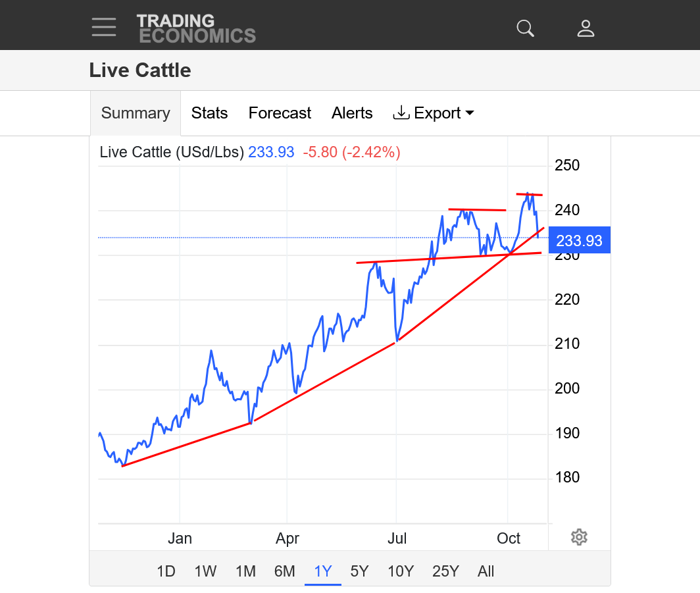
Task: Select the 1D time range
Action: [x=166, y=571]
